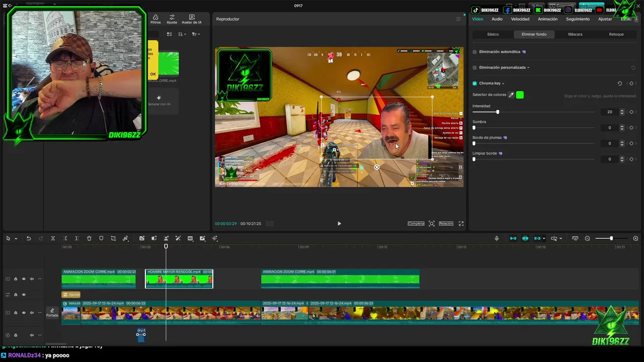644x362 pixels.
Task: Enable Eliminación personalizada checkbox
Action: point(474,67)
